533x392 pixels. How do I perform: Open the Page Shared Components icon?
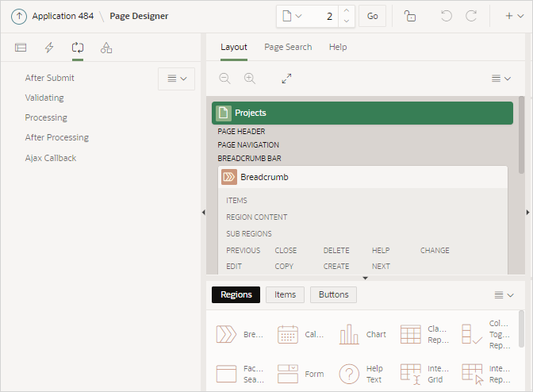click(x=106, y=48)
